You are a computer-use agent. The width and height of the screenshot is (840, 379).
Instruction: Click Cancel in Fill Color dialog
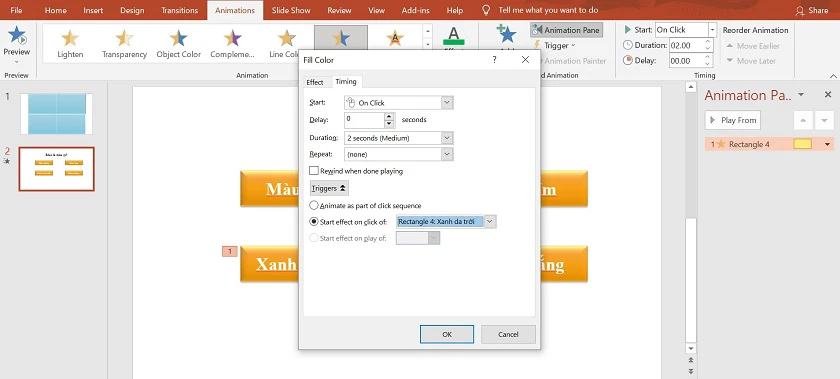click(x=508, y=334)
